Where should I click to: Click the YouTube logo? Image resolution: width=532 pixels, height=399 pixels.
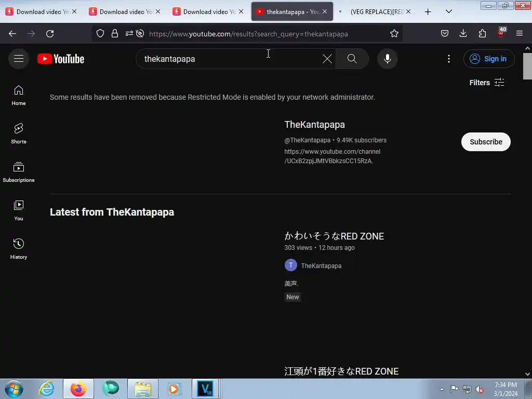61,59
